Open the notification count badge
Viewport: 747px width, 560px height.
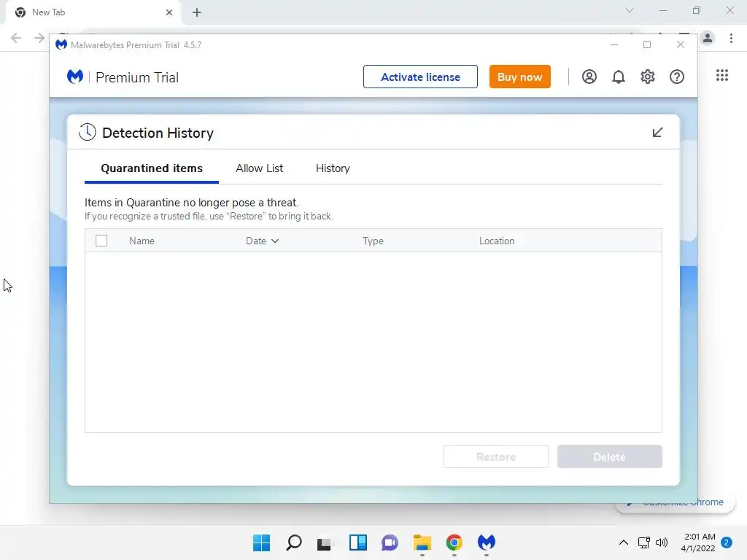[726, 542]
